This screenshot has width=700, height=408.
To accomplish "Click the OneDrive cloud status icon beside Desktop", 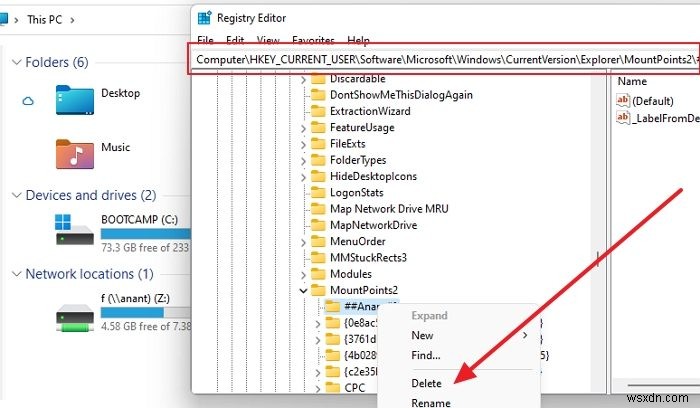I will tap(28, 101).
